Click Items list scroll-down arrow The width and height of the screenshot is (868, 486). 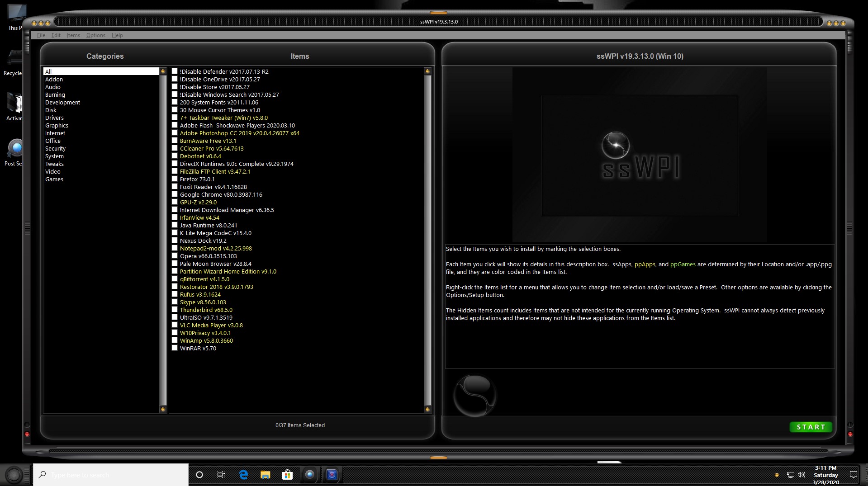tap(427, 409)
